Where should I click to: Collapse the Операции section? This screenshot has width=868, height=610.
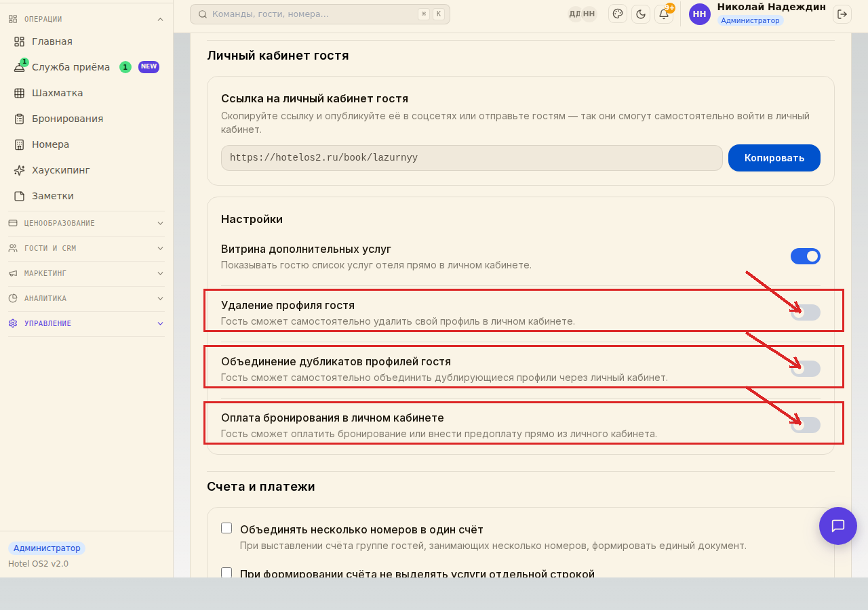pos(160,19)
